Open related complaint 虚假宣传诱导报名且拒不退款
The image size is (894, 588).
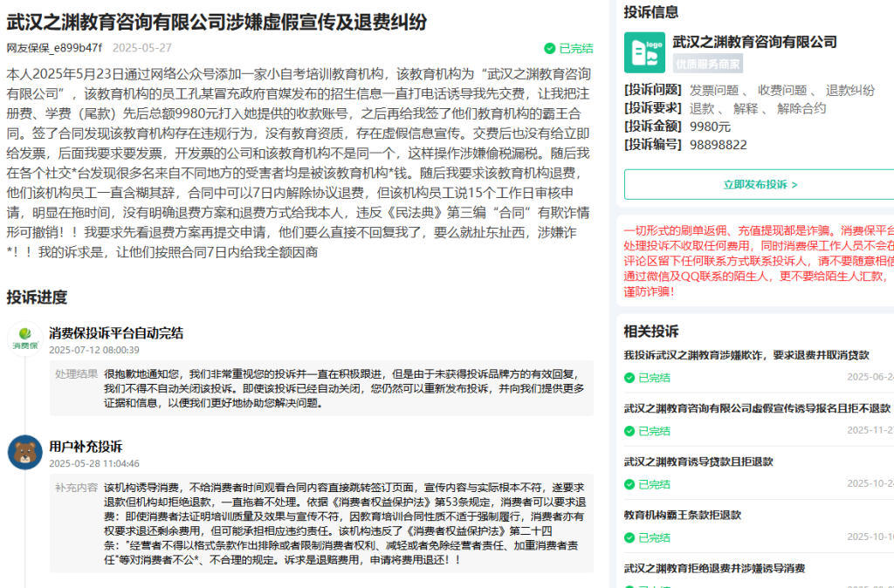[x=757, y=408]
